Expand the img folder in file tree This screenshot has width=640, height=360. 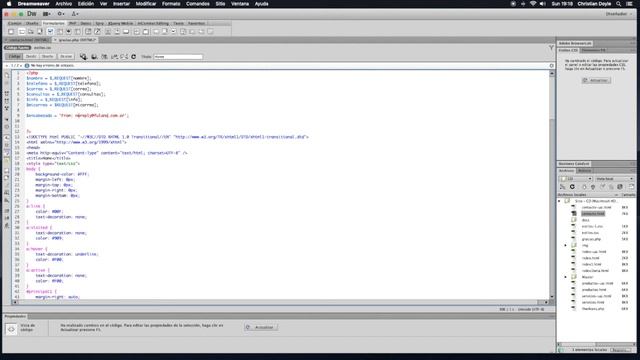[566, 245]
